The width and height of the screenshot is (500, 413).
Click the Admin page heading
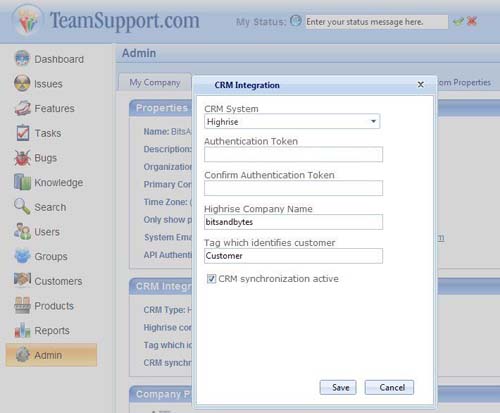(139, 53)
